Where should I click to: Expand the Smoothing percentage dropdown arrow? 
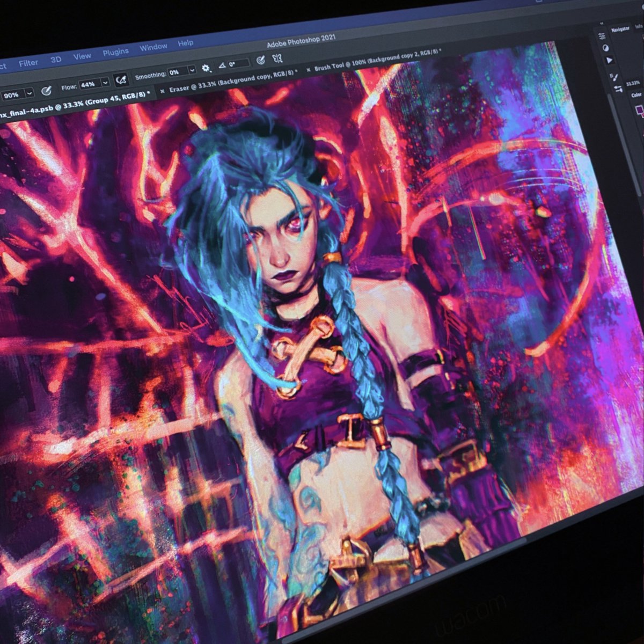click(x=192, y=70)
